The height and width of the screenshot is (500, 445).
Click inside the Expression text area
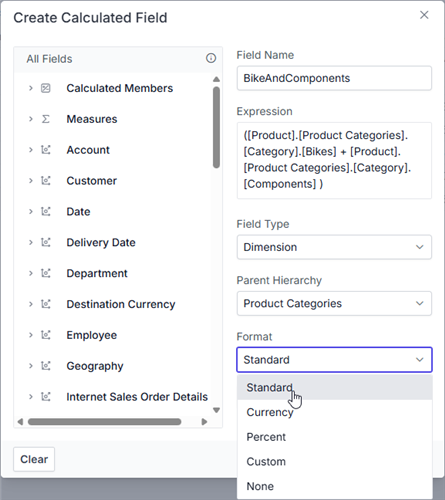(334, 160)
